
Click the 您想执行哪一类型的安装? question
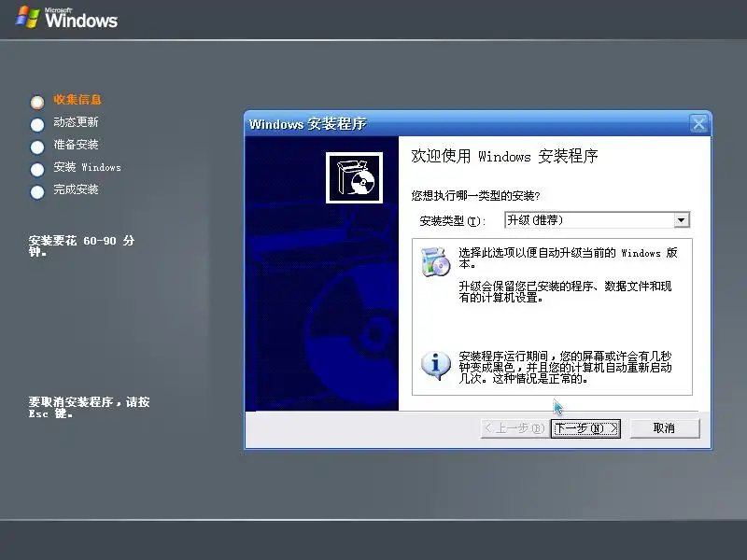pos(475,196)
